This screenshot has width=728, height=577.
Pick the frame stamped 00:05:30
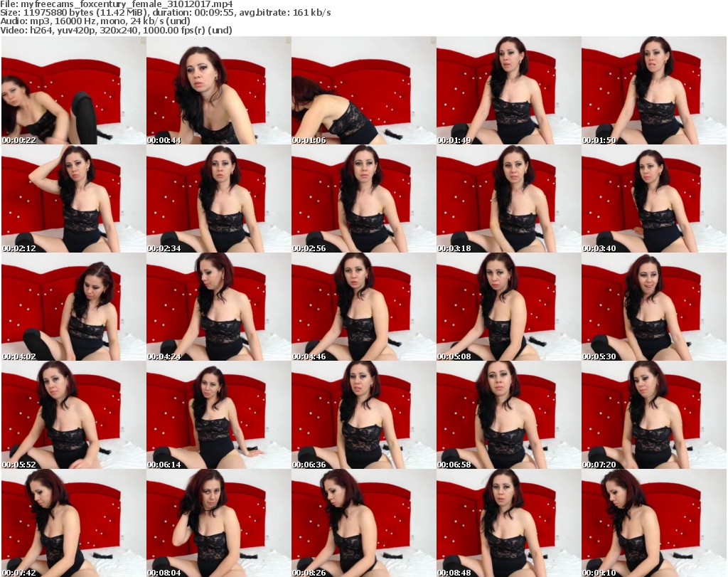click(x=654, y=307)
